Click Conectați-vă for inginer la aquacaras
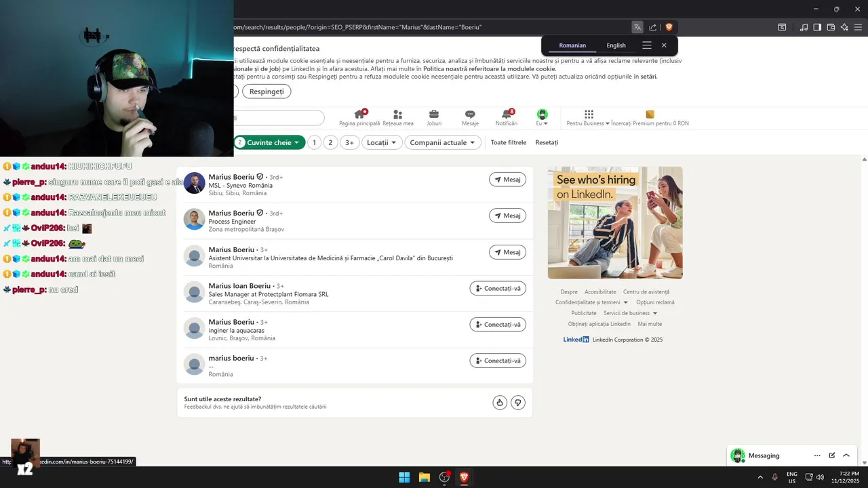The height and width of the screenshot is (488, 868). point(498,324)
